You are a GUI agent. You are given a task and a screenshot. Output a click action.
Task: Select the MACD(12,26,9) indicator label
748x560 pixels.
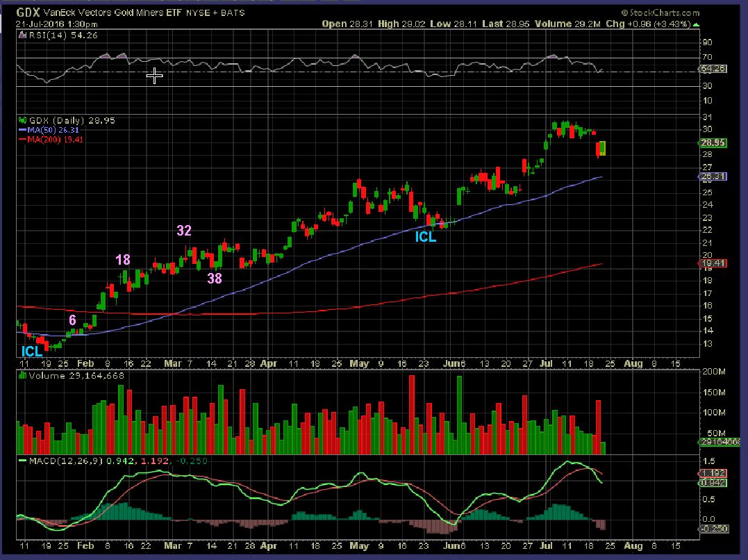pyautogui.click(x=66, y=461)
